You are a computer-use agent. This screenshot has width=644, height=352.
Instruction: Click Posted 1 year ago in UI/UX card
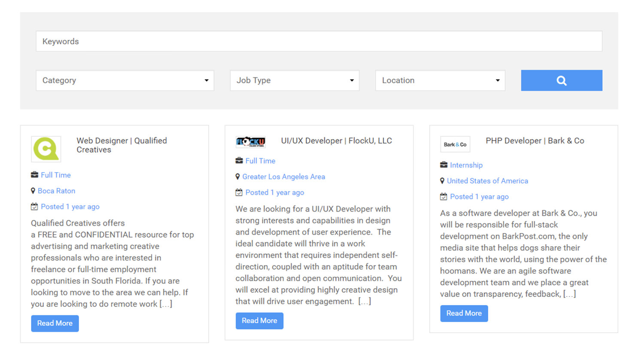275,193
